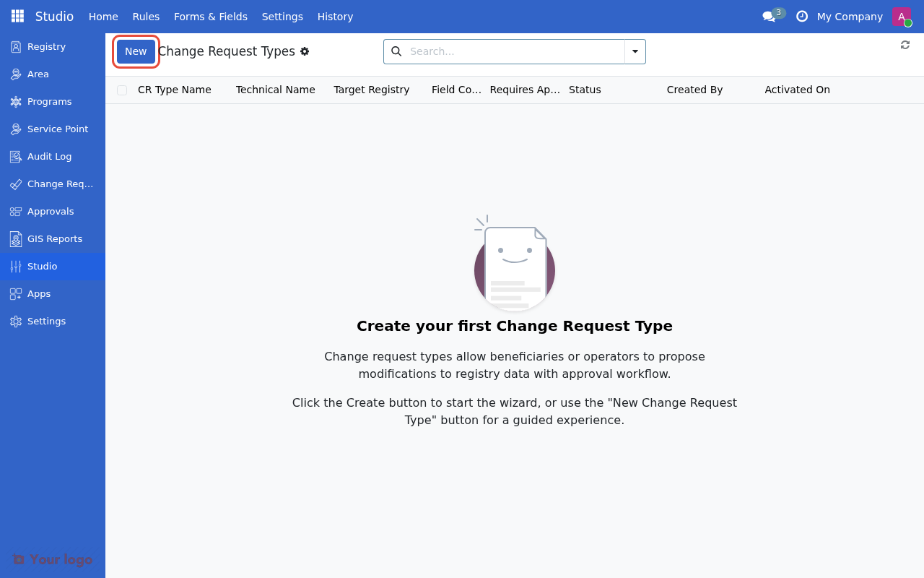Open GIS Reports from the sidebar
924x578 pixels.
click(54, 238)
